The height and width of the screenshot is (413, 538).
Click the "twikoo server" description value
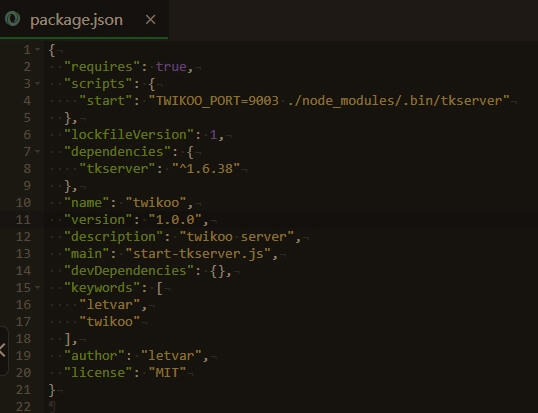(237, 237)
